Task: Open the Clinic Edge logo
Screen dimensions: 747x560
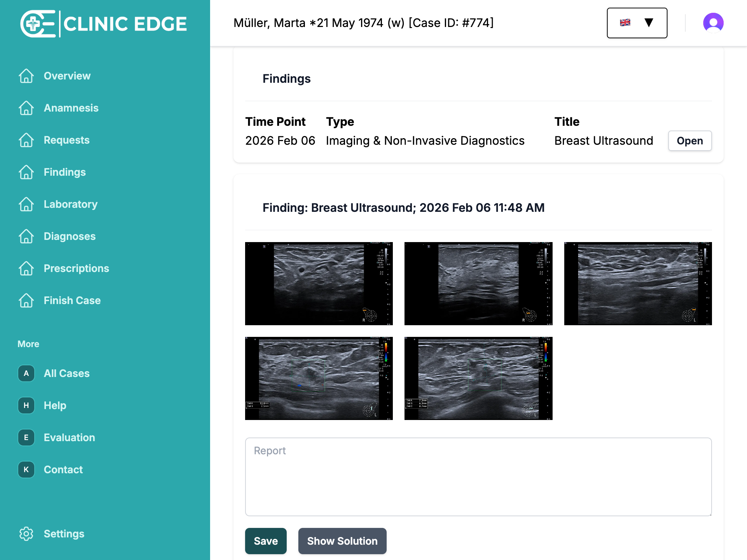Action: (104, 23)
